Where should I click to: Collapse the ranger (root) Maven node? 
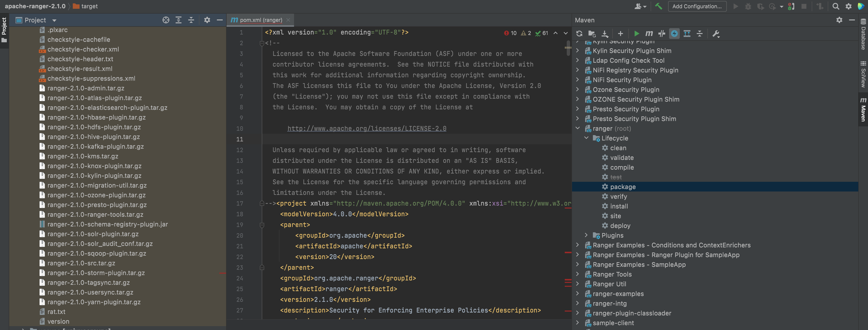pyautogui.click(x=578, y=128)
